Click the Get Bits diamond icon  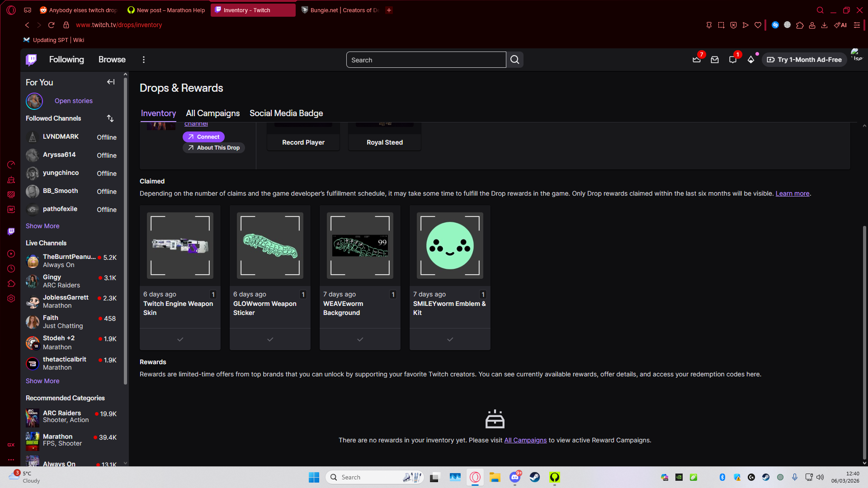click(x=751, y=60)
